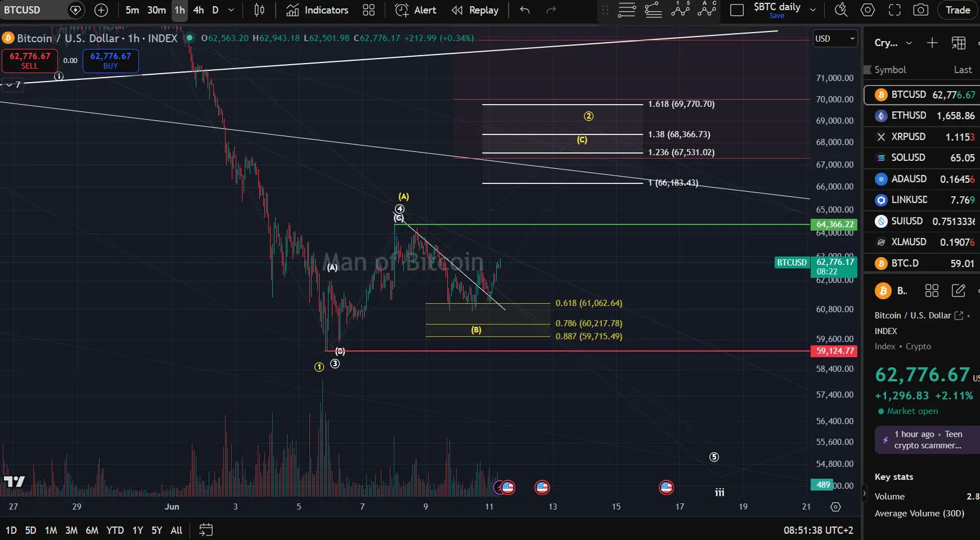Switch to the 5m timeframe
Viewport: 980px width, 540px height.
pos(132,10)
